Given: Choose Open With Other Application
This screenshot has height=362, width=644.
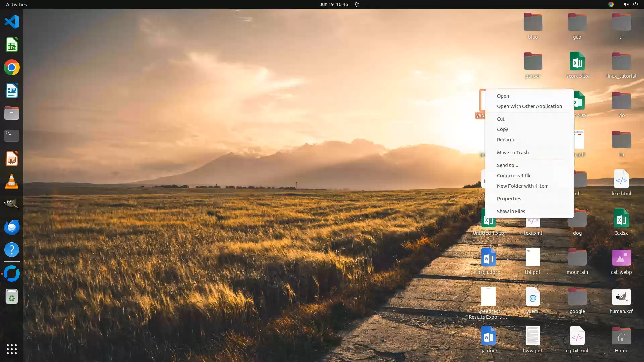Looking at the screenshot, I should (529, 106).
